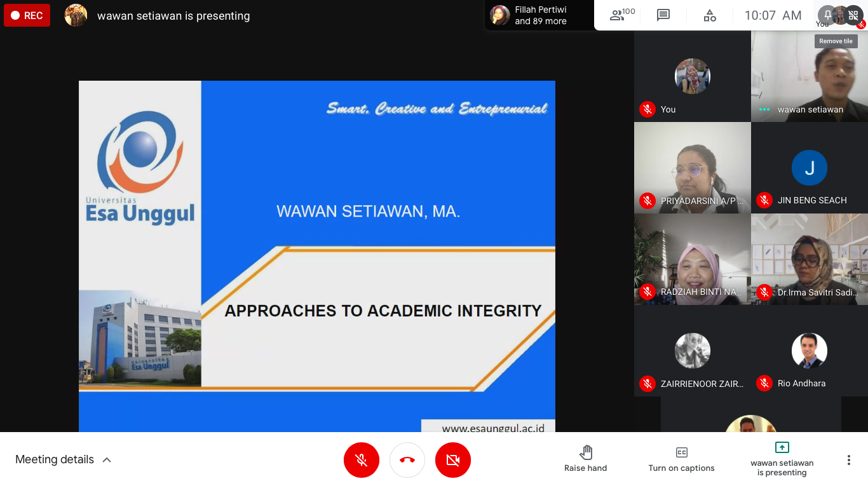Toggle the camera off button

click(453, 460)
